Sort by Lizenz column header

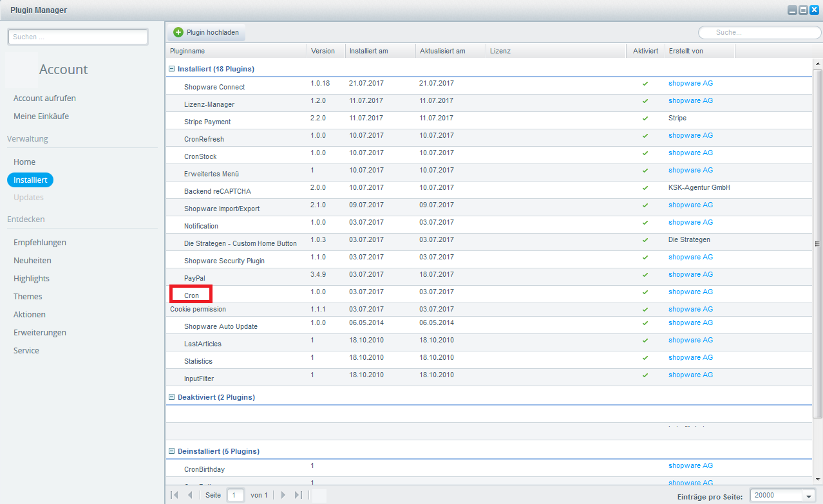(x=556, y=51)
